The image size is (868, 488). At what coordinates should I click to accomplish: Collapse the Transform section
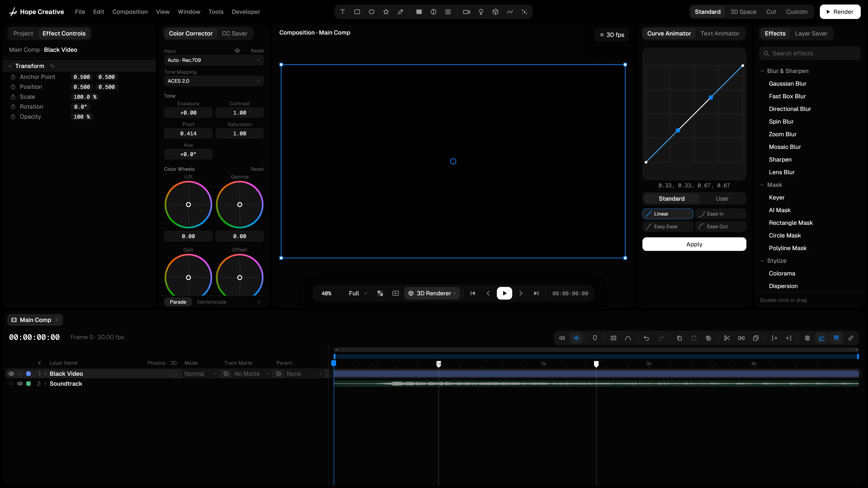click(x=10, y=66)
